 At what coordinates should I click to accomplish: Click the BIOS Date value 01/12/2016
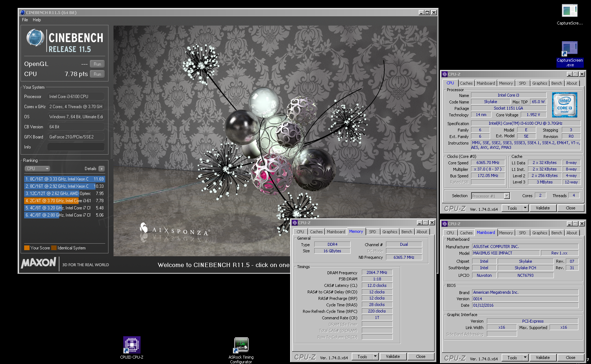(525, 305)
